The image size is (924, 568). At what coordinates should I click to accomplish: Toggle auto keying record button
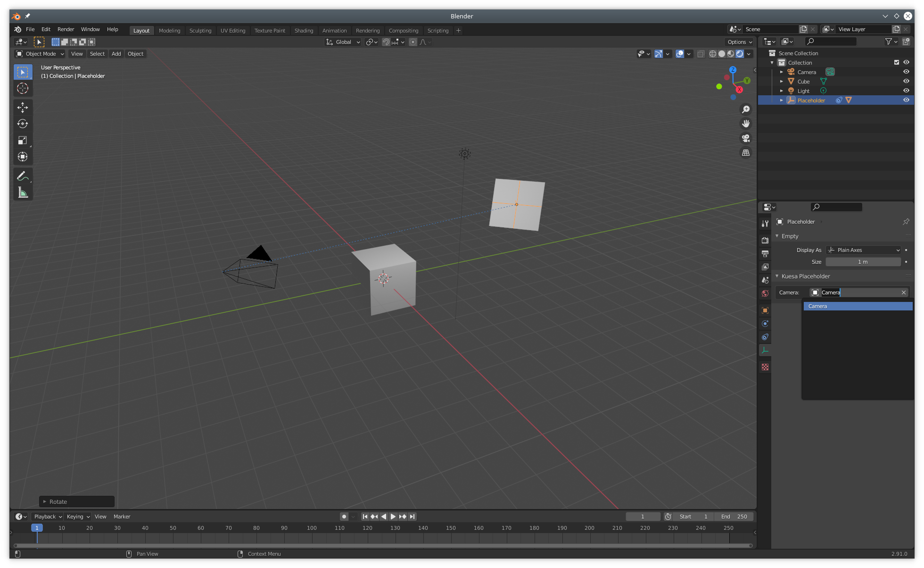tap(344, 517)
